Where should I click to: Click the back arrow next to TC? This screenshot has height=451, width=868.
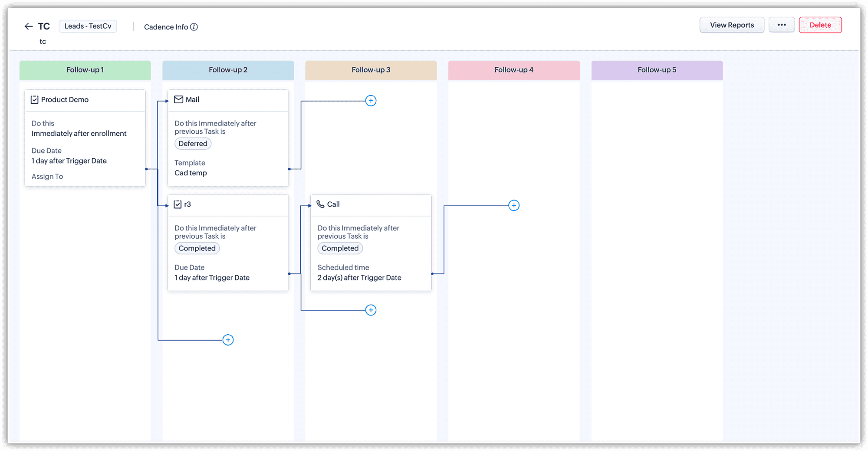(29, 26)
